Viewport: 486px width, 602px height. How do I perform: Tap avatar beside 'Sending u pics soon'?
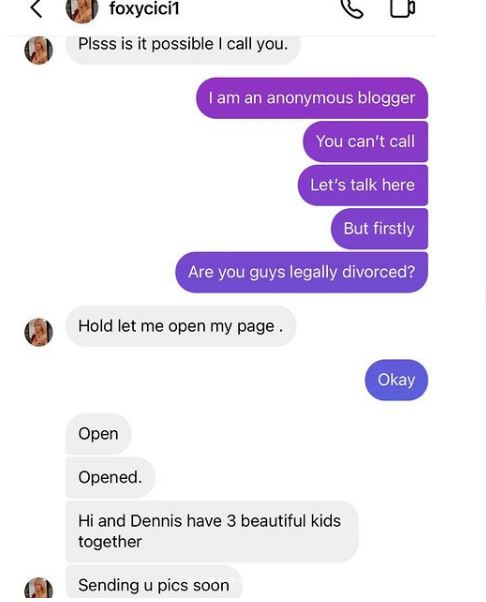38,589
